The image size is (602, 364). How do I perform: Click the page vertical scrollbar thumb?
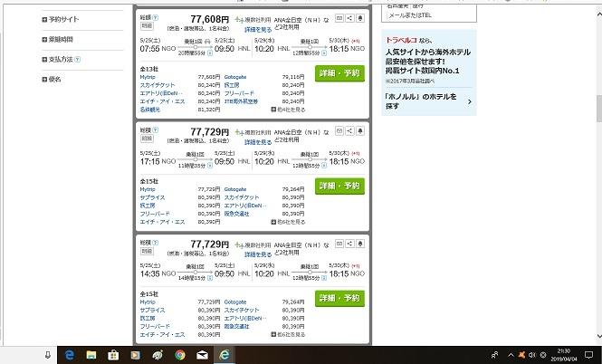click(598, 109)
